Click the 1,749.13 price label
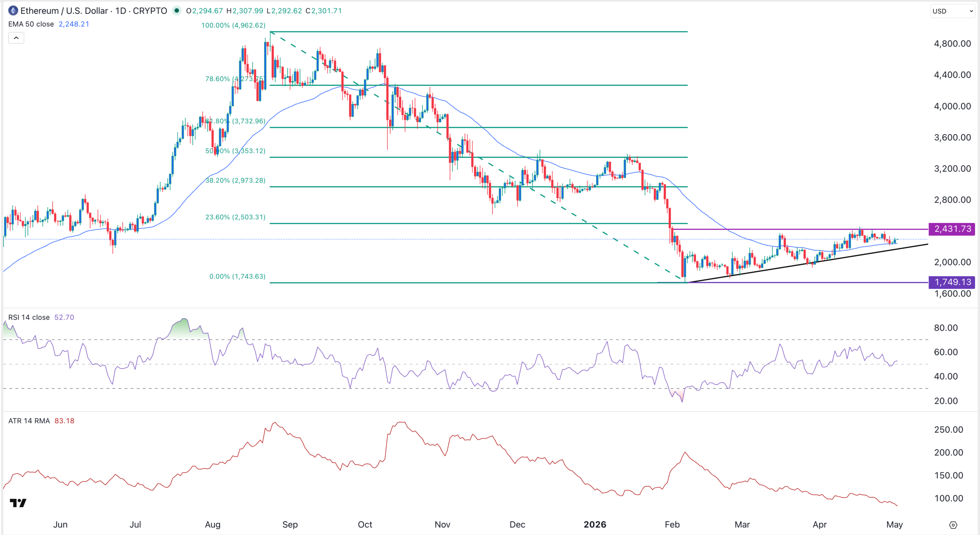 [x=952, y=282]
